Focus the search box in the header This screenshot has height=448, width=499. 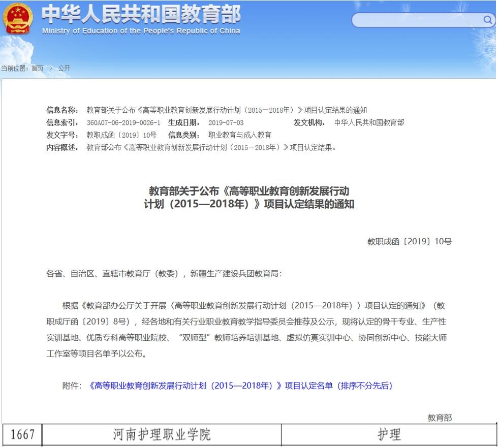coord(417,20)
